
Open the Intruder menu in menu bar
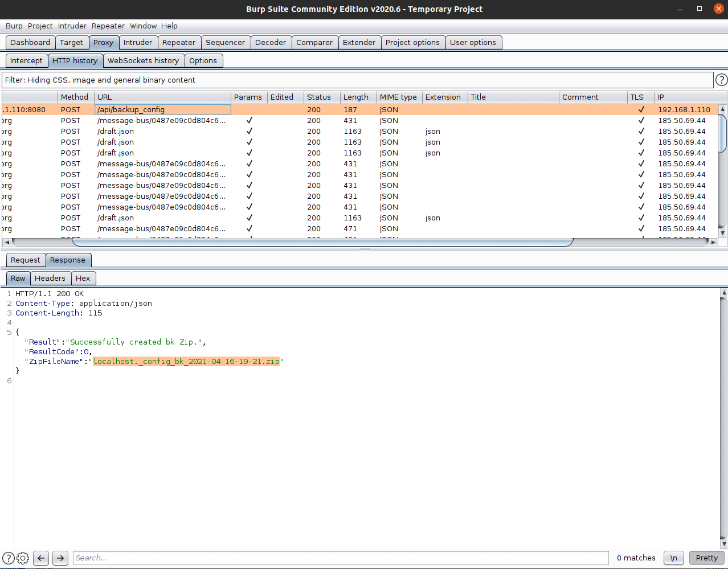pos(72,26)
